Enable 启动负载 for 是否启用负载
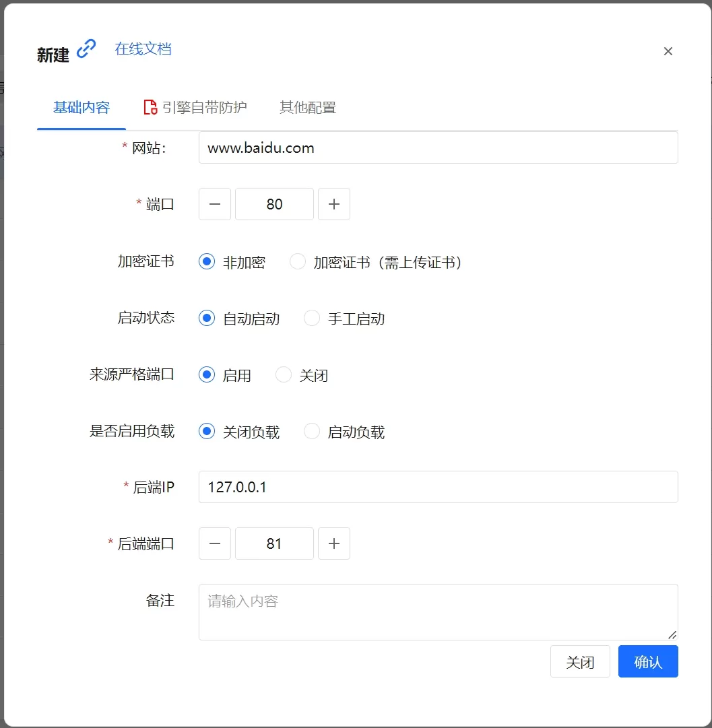The image size is (712, 728). [311, 431]
